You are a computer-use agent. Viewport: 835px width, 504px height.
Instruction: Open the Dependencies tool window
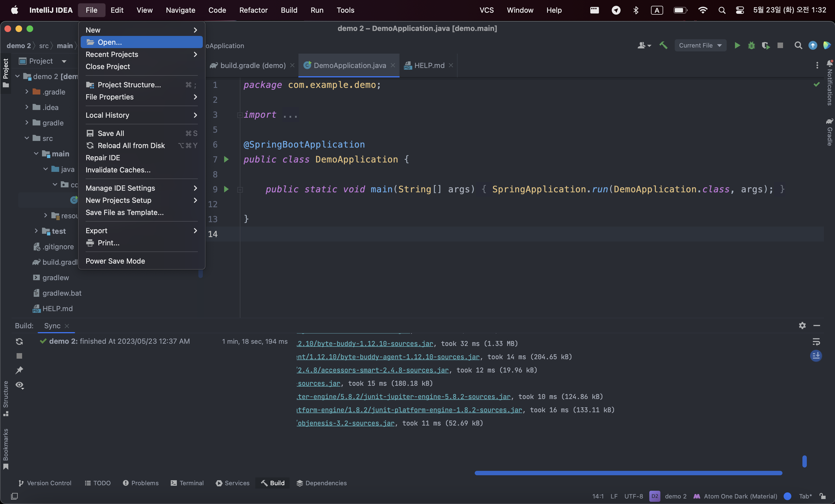click(x=322, y=483)
